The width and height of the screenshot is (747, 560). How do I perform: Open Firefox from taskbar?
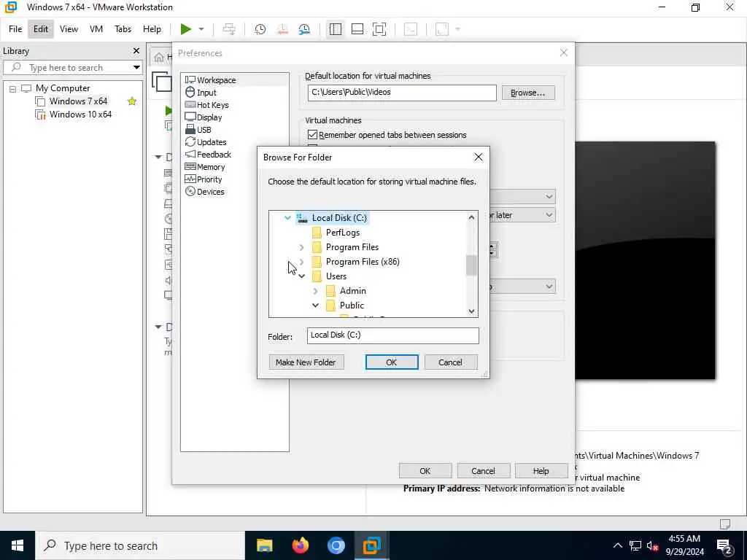click(x=300, y=545)
